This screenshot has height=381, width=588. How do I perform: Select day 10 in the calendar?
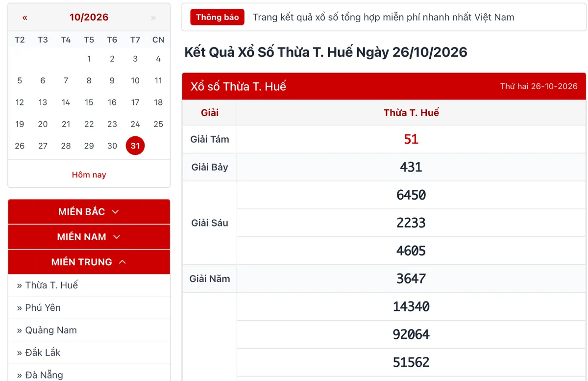pos(135,80)
